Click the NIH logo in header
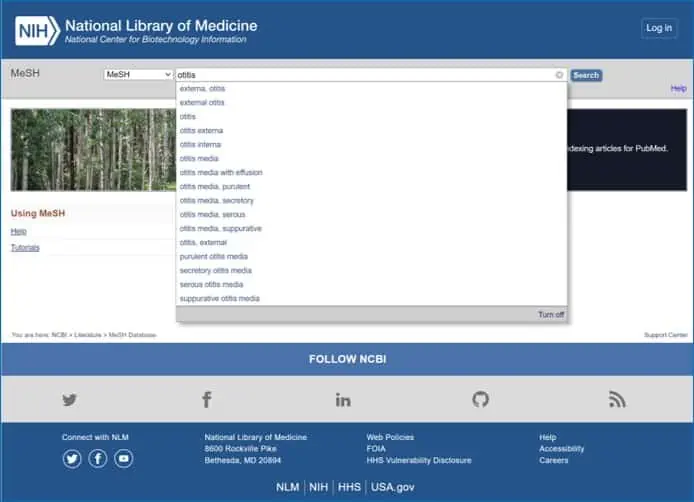Image resolution: width=694 pixels, height=502 pixels. (37, 31)
